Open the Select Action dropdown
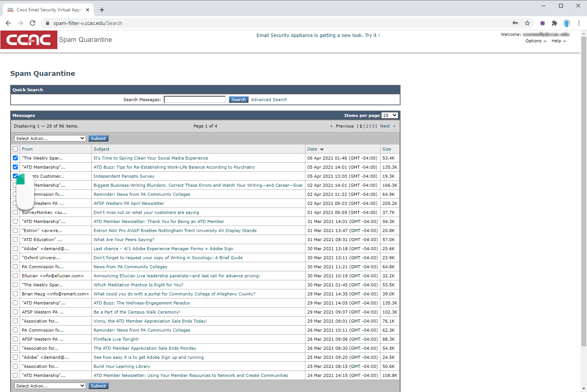Screen dimensions: 587x392 50,138
